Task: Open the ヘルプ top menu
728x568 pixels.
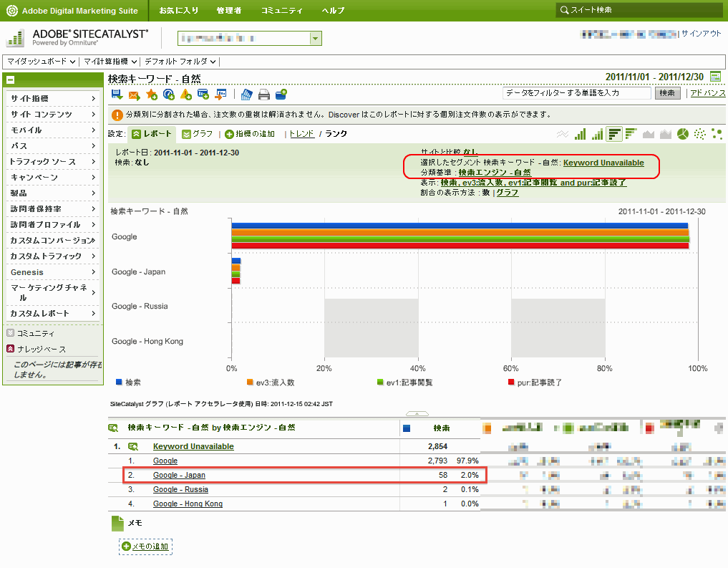Action: (334, 10)
